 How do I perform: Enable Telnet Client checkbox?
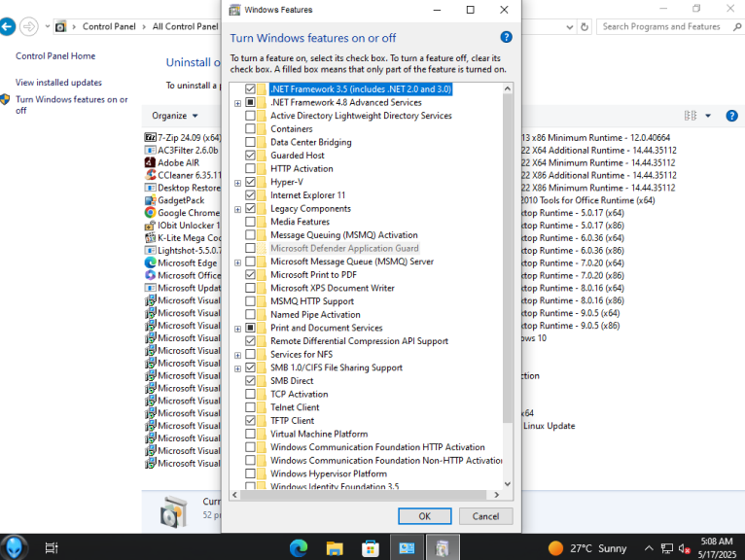pos(250,407)
